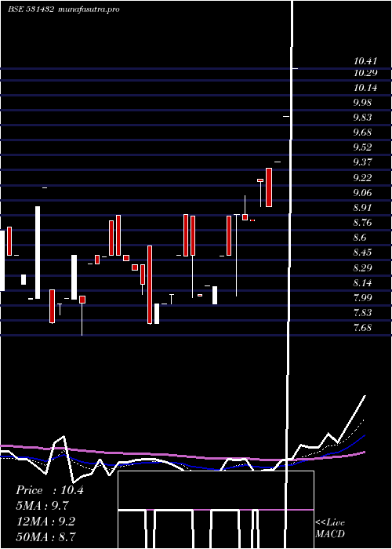The height and width of the screenshot is (549, 392).
Task: Click the BSE 531432 ticker label
Action: point(31,9)
